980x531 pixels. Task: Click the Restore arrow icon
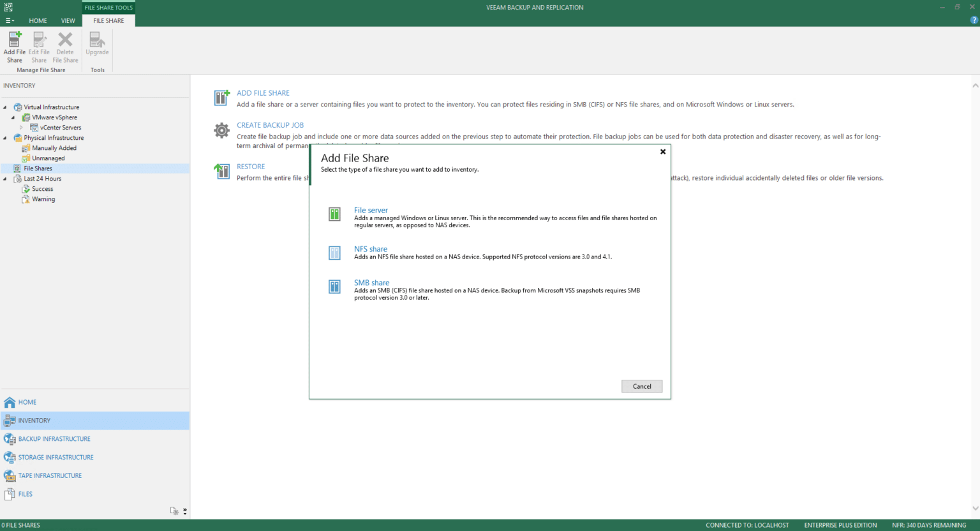tap(221, 171)
